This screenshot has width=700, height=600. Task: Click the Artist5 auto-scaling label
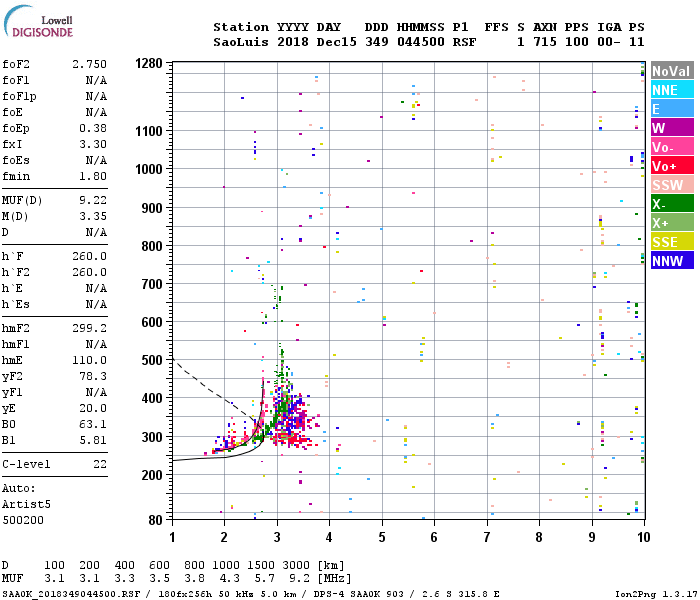pos(26,504)
